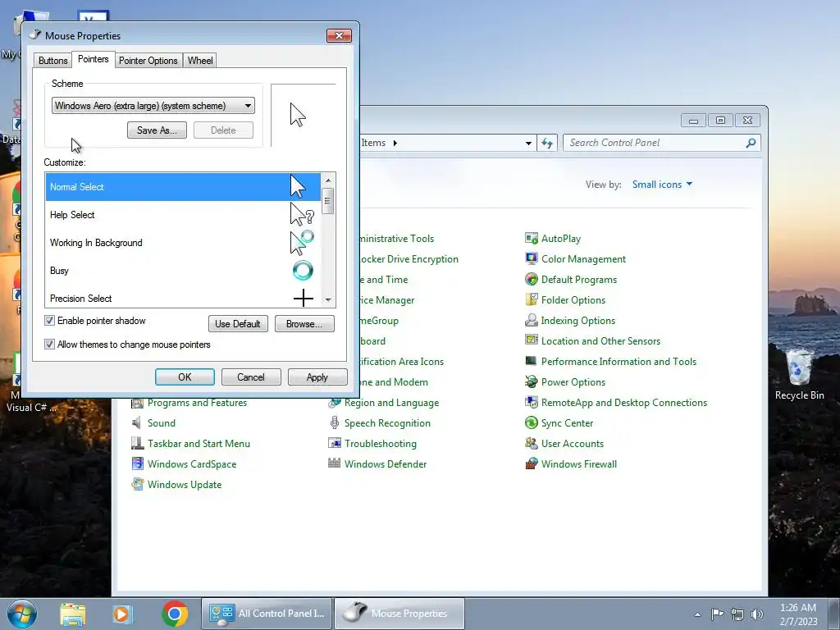
Task: Click Cancel in Mouse Properties
Action: [251, 377]
